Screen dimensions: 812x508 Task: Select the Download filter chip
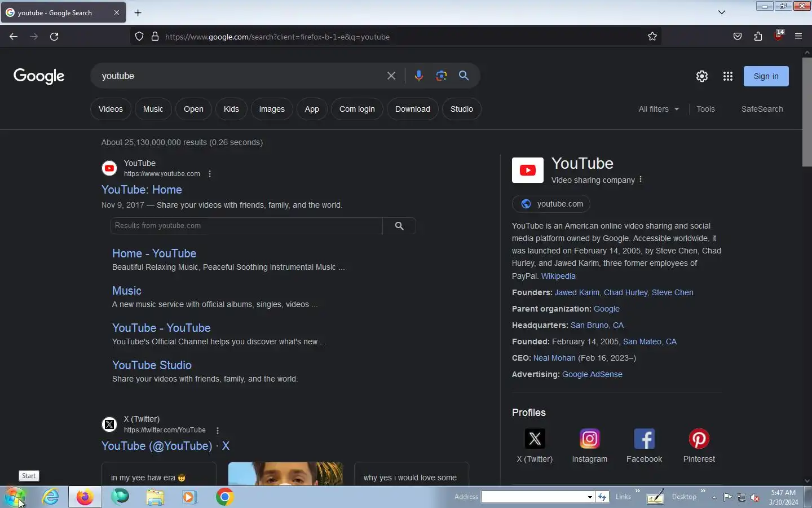click(413, 109)
